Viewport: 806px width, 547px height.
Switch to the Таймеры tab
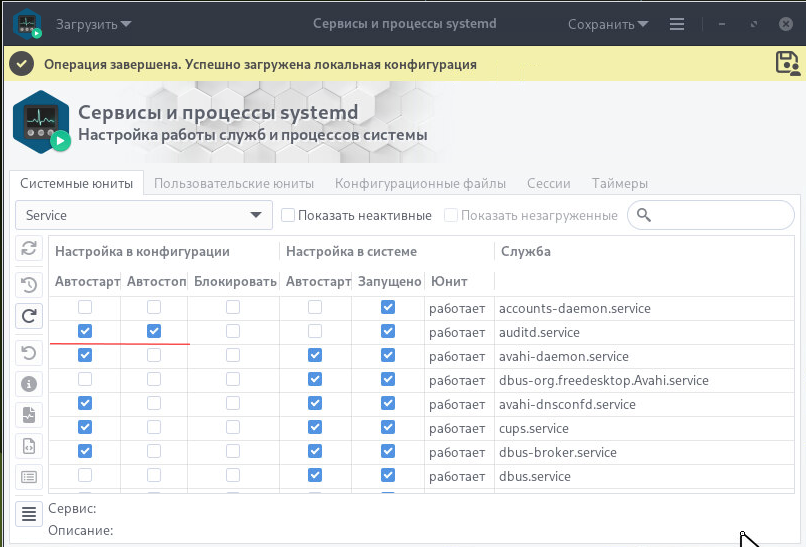pos(619,183)
